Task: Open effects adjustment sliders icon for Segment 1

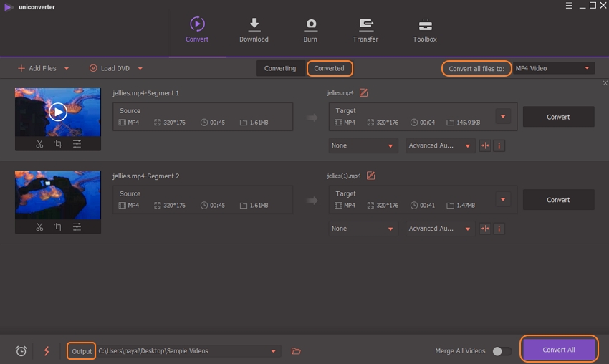Action: click(77, 144)
